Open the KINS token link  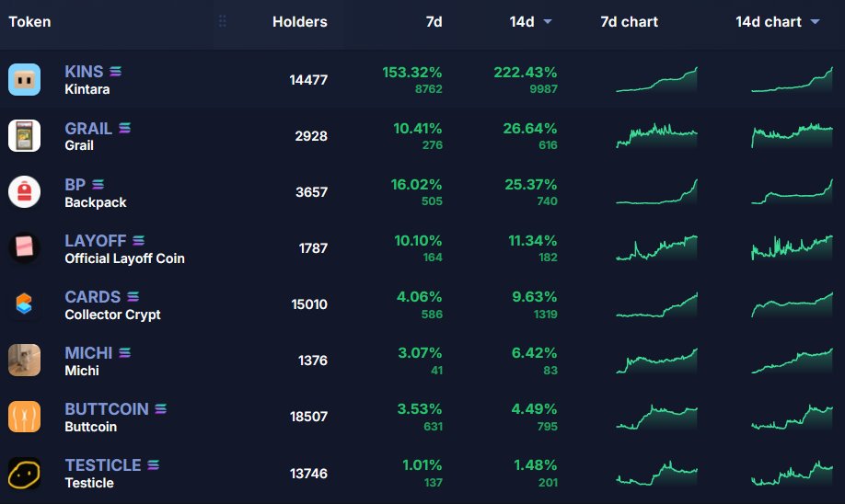pos(84,71)
